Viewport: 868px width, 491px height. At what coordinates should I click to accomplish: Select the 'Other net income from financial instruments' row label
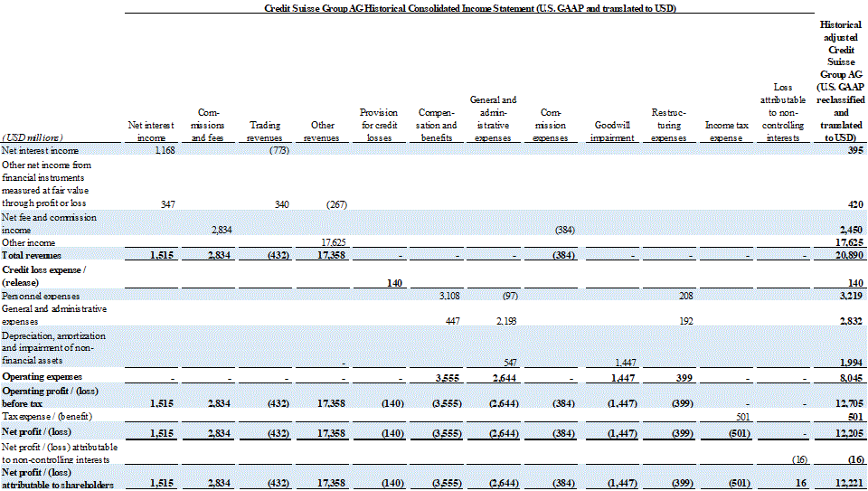point(46,184)
